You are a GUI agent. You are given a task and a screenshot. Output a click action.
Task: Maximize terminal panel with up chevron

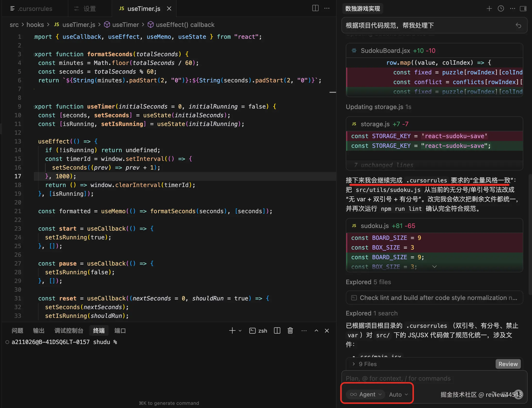click(x=316, y=330)
